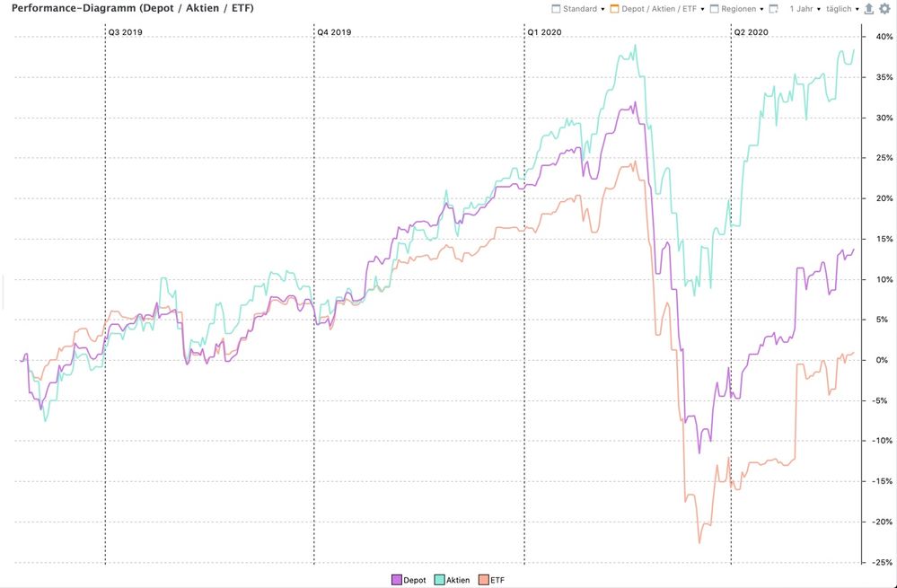Click the Regionen window icon
897x588 pixels.
(x=714, y=9)
